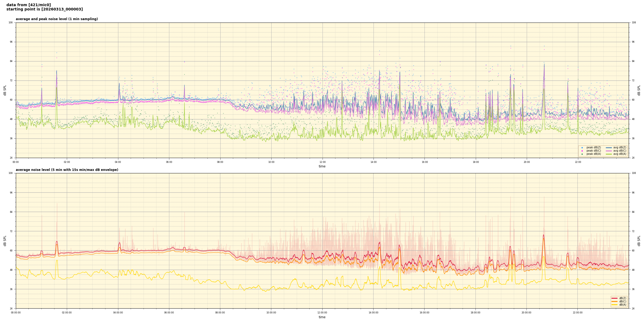This screenshot has width=644, height=322.
Task: Click the peak dB(C) legend marker
Action: coord(582,151)
